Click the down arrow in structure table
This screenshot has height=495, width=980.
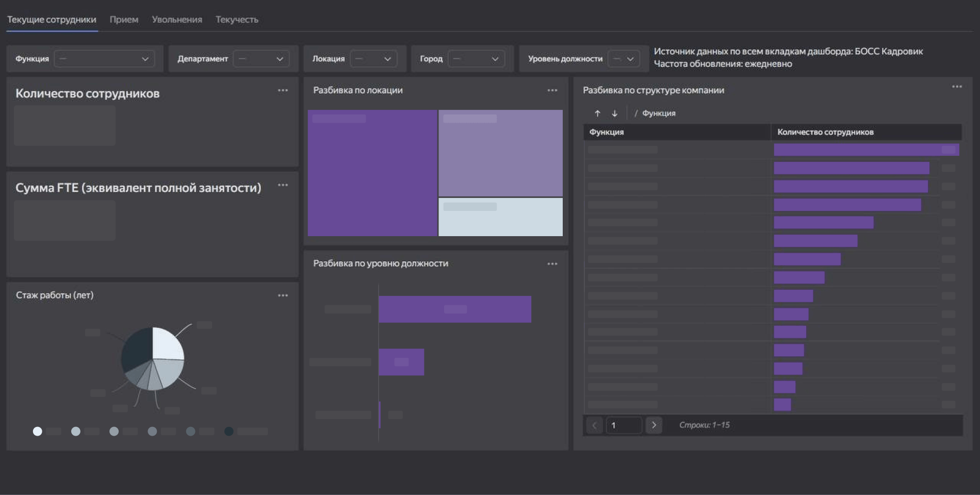point(614,113)
